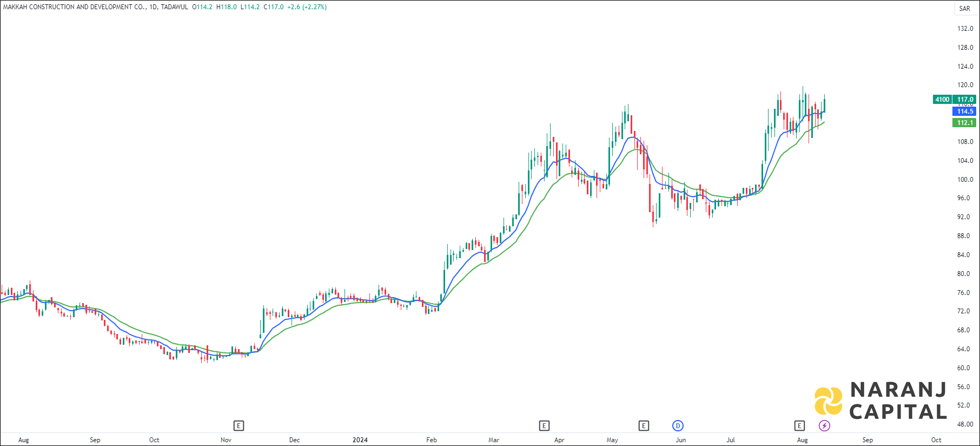
Task: Click the TADAWUL exchange label
Action: click(174, 7)
